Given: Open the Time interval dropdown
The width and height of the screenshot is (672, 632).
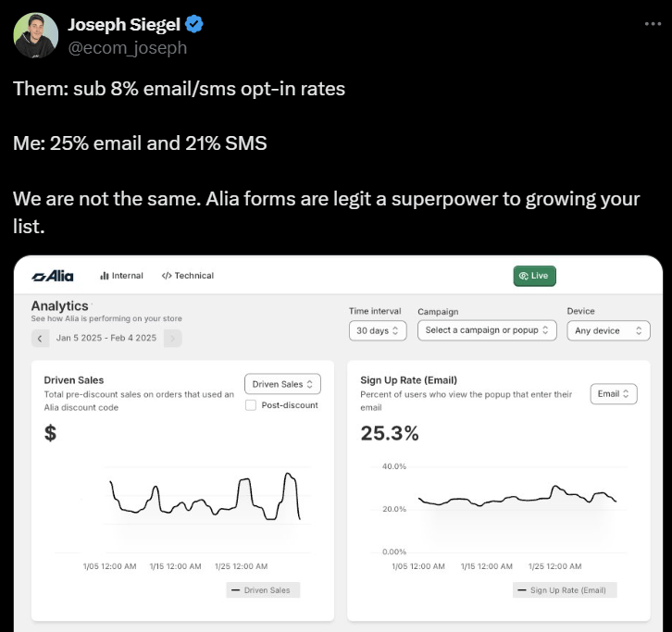Looking at the screenshot, I should [378, 330].
